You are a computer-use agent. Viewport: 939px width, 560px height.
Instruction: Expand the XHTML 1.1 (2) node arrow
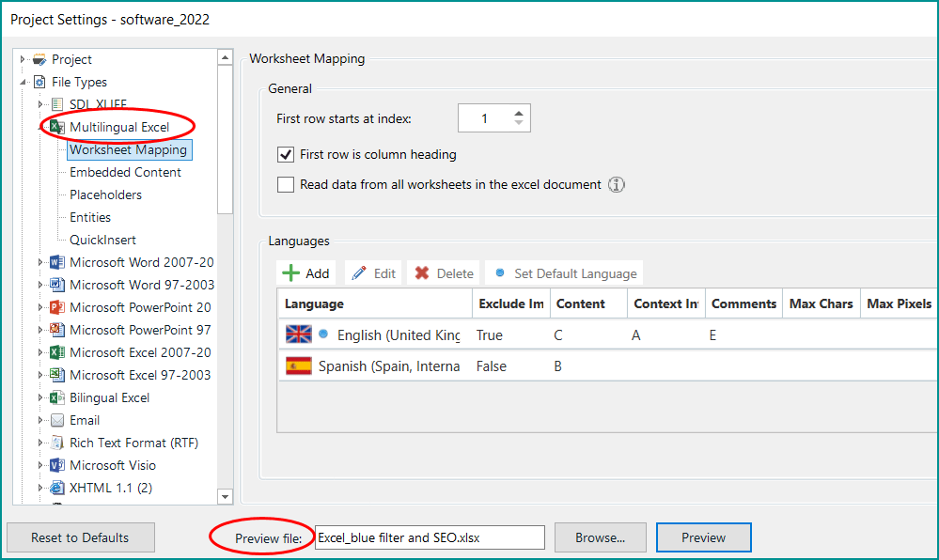pyautogui.click(x=40, y=488)
